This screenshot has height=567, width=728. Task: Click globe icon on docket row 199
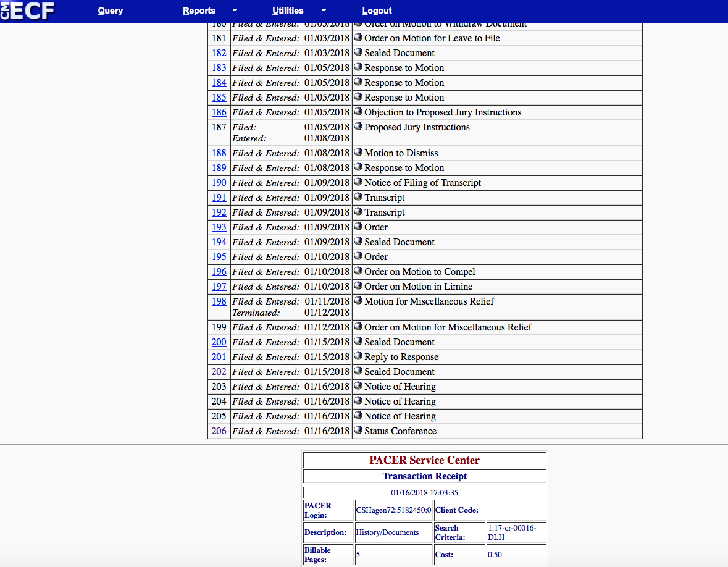point(358,327)
